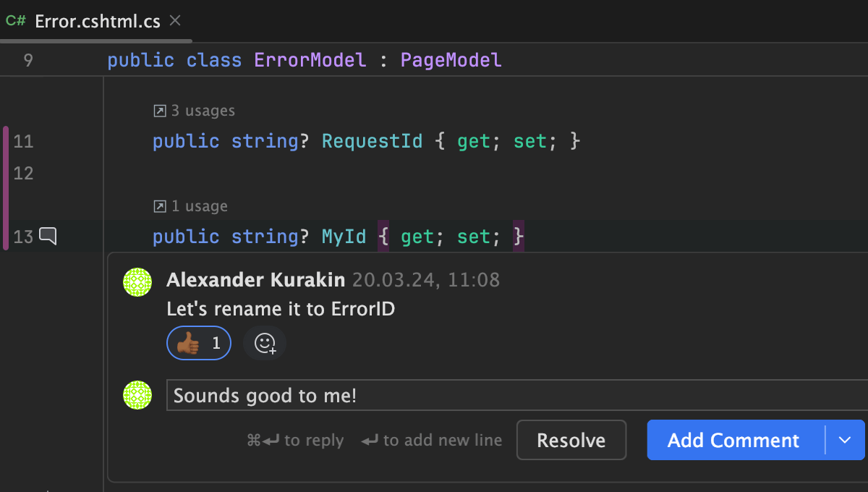Screen dimensions: 868x492
Task: Click the usage icon next to 1 usage
Action: [160, 206]
